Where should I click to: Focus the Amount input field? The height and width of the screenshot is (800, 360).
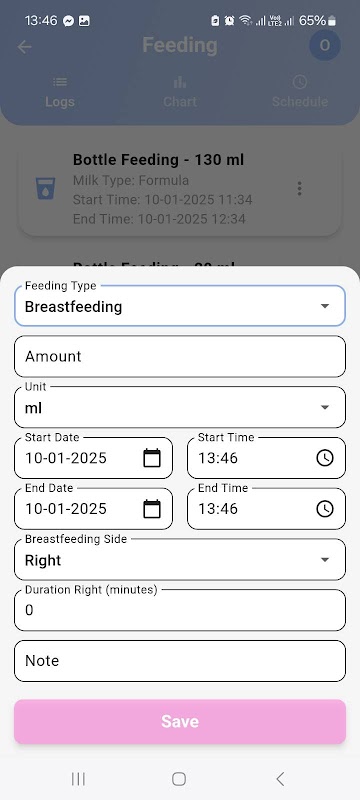pyautogui.click(x=180, y=356)
